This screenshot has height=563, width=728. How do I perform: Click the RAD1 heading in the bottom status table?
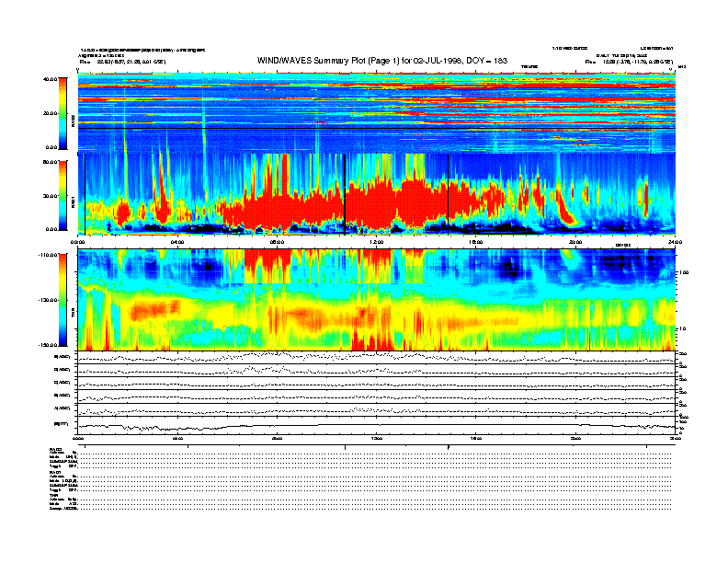(55, 472)
